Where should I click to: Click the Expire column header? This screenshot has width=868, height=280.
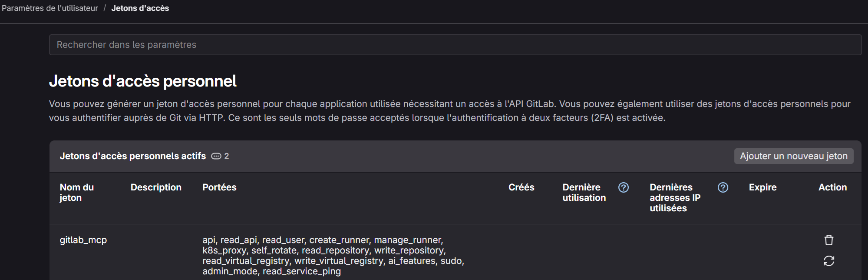click(x=762, y=187)
